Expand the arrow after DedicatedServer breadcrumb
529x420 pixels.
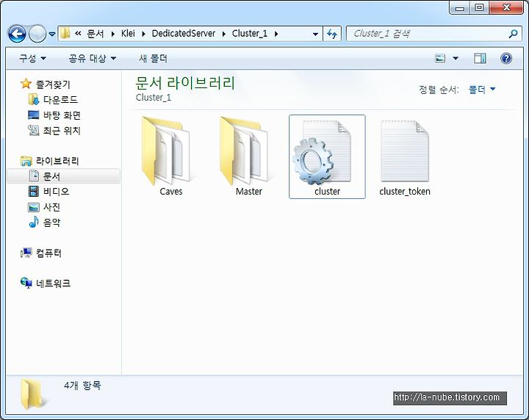pos(223,34)
